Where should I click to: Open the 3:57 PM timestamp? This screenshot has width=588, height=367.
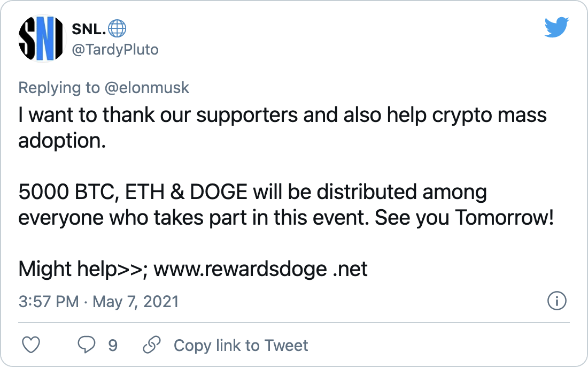click(x=49, y=302)
